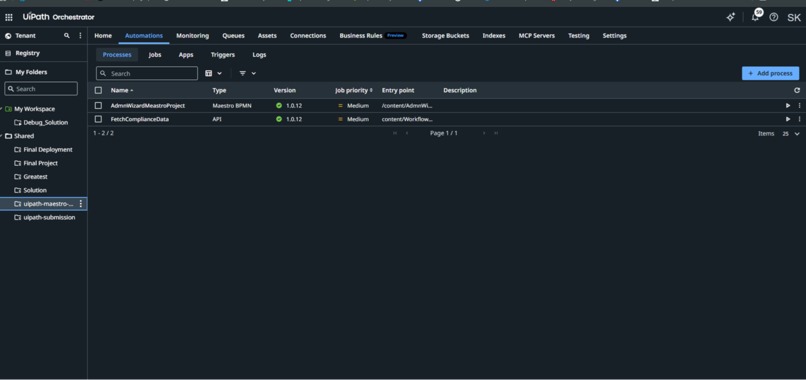Open the help question mark icon
Viewport: 806px width, 380px height.
tap(774, 17)
